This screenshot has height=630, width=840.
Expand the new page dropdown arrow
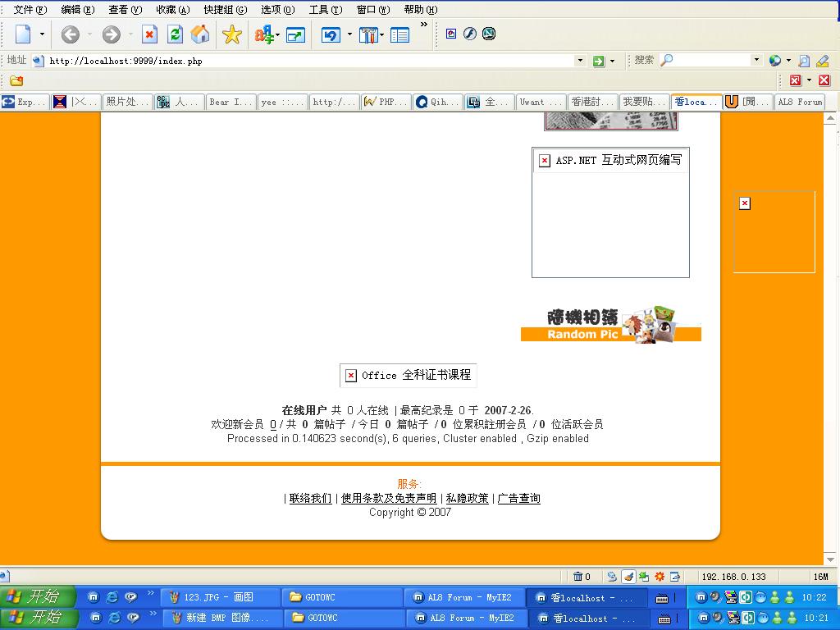(42, 34)
